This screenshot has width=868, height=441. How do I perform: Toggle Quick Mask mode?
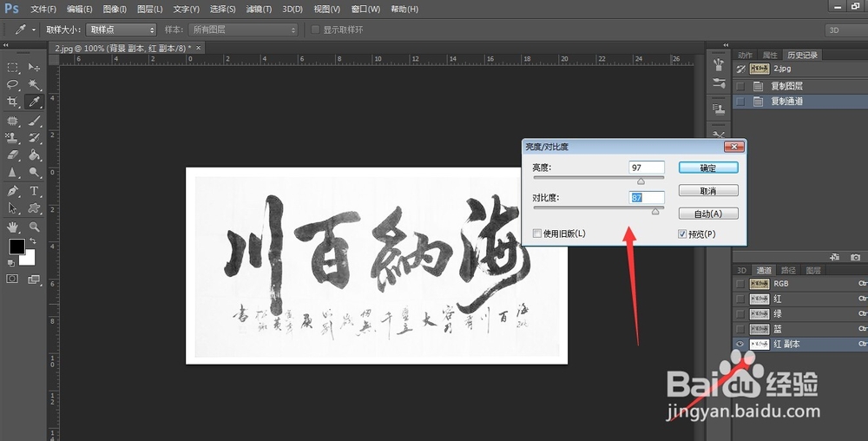(x=12, y=279)
